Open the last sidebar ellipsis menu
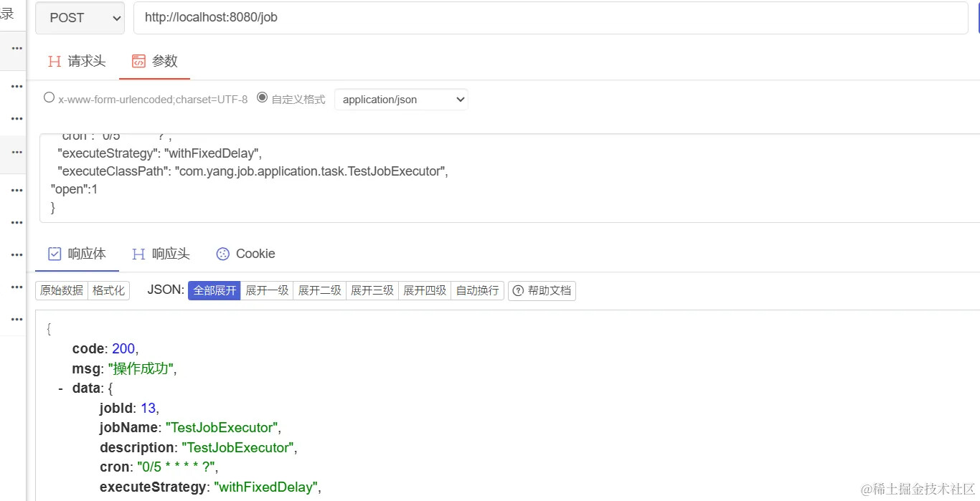 17,319
